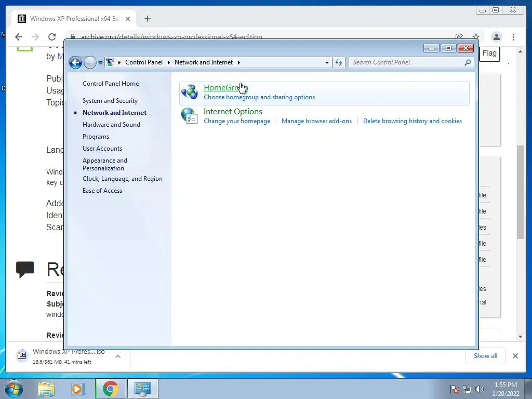Click Chrome scrollbar down arrow

520,337
